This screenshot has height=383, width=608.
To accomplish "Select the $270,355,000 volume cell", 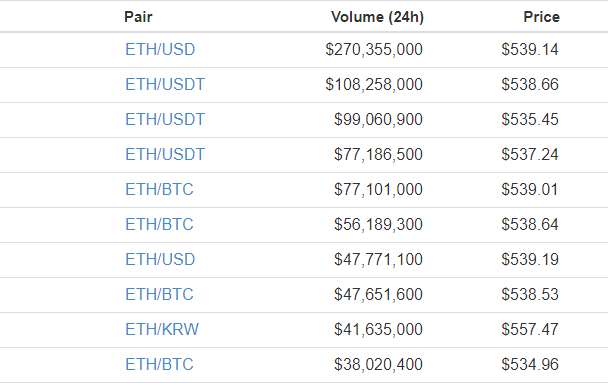I will pos(374,50).
